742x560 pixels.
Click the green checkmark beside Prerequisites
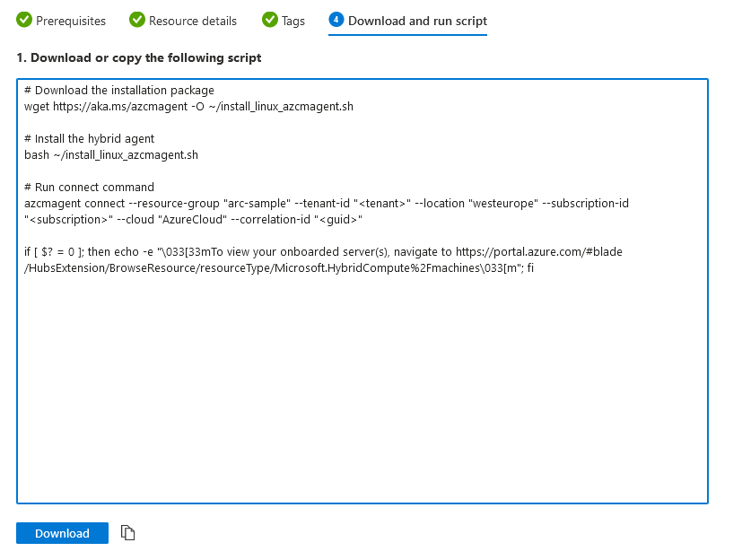(x=24, y=20)
